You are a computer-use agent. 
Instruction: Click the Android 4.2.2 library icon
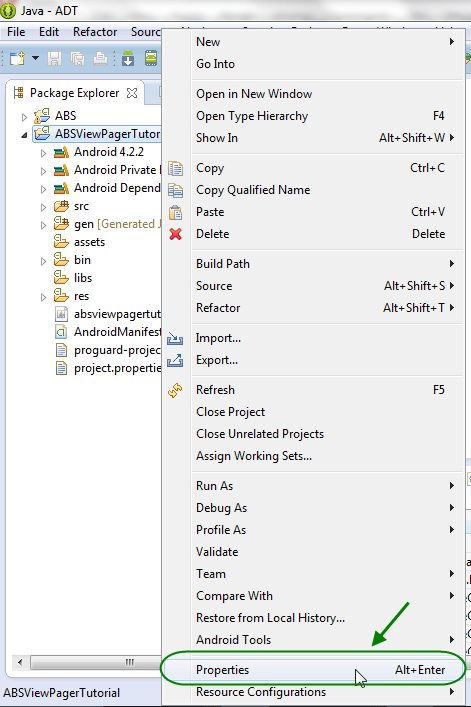click(x=61, y=152)
